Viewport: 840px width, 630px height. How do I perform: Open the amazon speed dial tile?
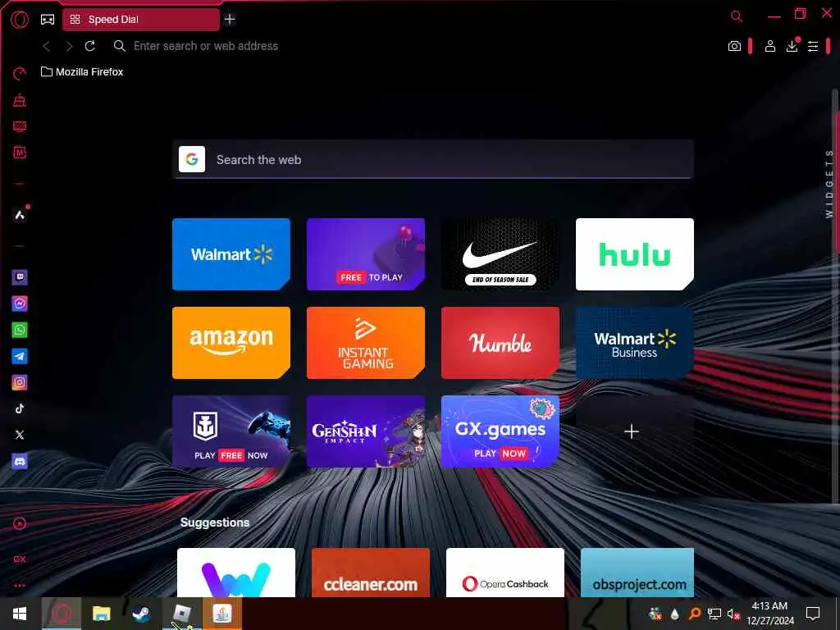coord(231,343)
